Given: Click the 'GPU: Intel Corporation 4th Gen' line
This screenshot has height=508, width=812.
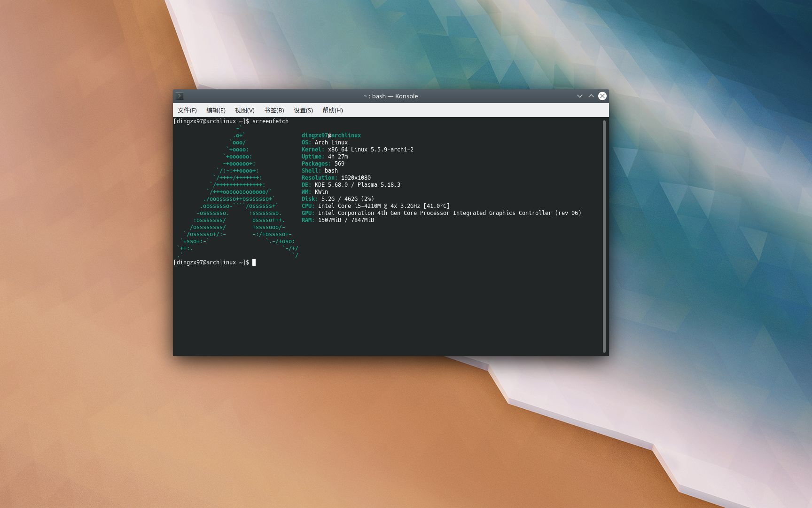Looking at the screenshot, I should tap(441, 213).
